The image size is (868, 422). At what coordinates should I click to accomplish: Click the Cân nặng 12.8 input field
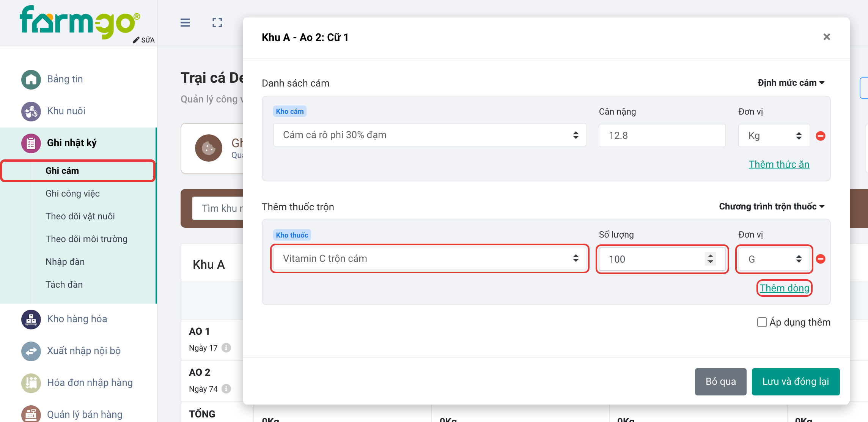tap(662, 135)
